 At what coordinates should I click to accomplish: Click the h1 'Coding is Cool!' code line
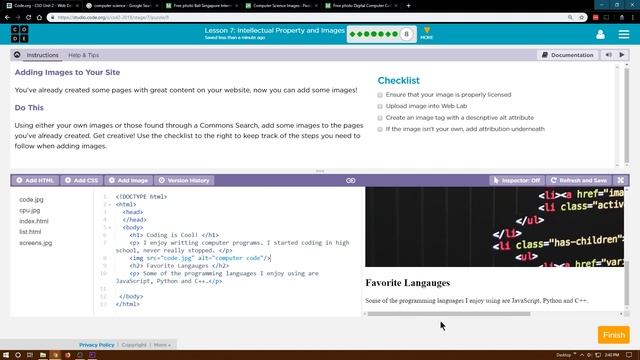[174, 235]
